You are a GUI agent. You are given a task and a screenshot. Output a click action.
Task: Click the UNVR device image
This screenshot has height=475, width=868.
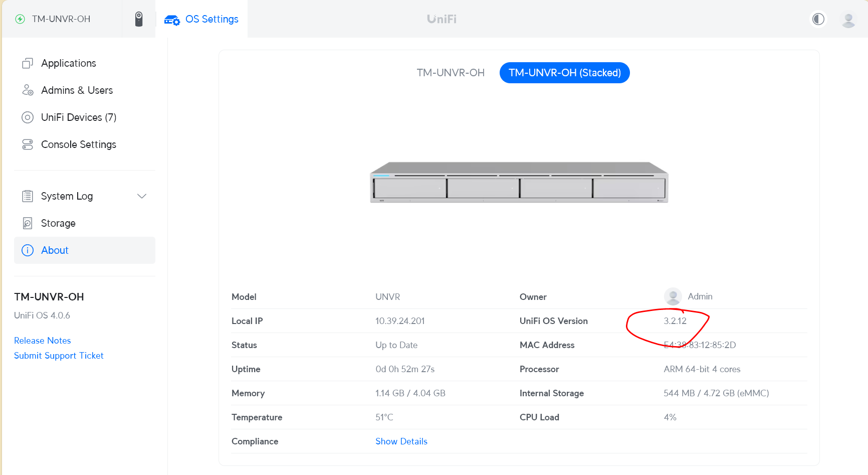pyautogui.click(x=519, y=182)
